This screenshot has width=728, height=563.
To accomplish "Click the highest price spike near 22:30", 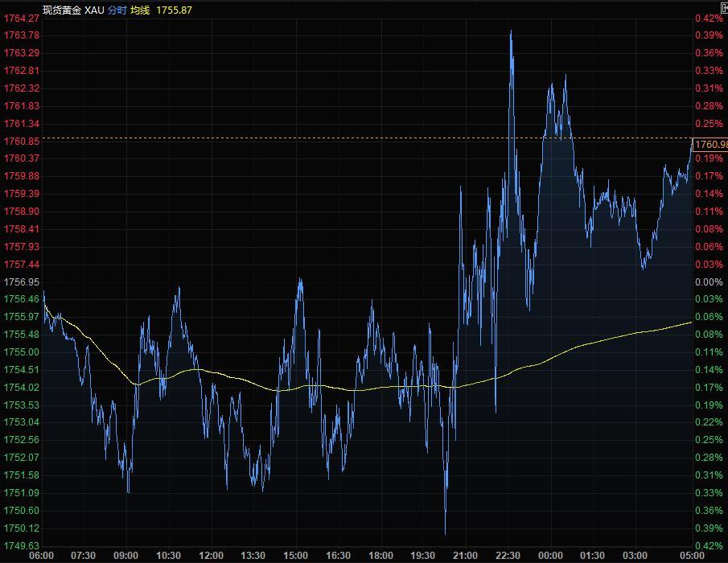I will (x=511, y=32).
